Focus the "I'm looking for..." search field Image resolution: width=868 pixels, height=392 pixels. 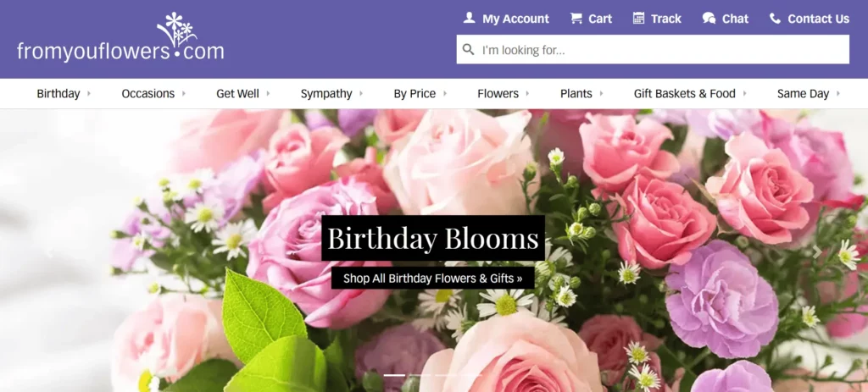pyautogui.click(x=661, y=50)
